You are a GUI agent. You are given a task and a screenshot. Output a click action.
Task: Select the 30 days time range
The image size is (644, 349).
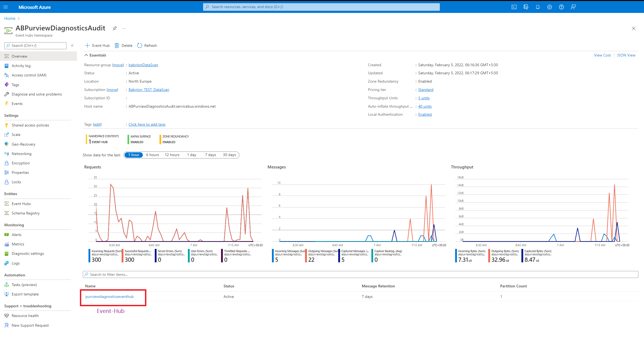(x=229, y=155)
